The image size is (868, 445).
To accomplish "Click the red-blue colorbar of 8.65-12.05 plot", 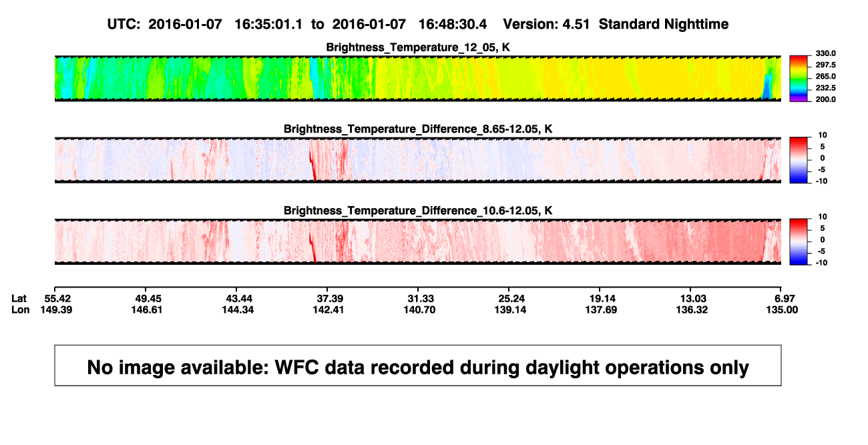I will [800, 160].
